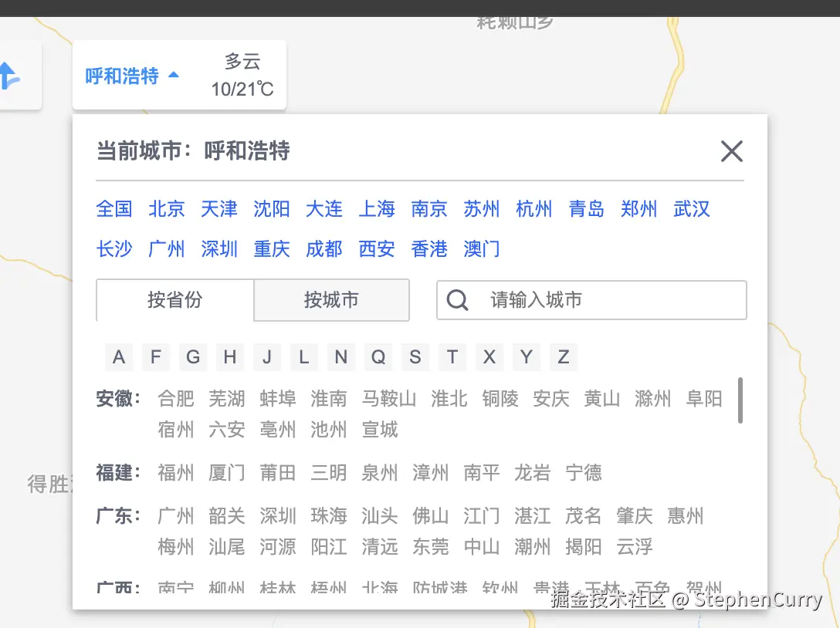Select the 全国 link
The width and height of the screenshot is (840, 628).
pos(114,208)
